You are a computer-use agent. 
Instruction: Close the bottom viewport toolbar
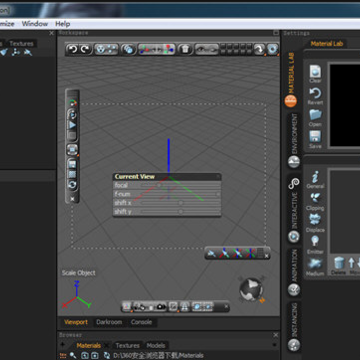(226, 306)
